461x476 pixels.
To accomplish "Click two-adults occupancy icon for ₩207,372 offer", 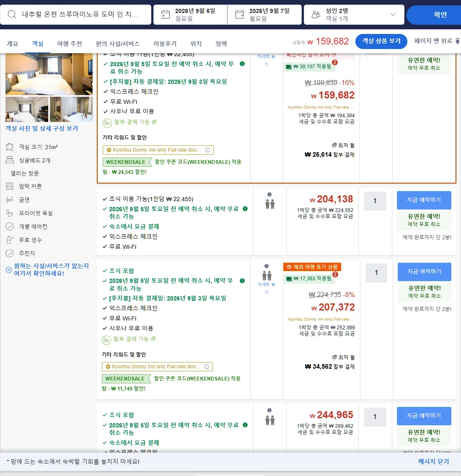I will coord(267,276).
